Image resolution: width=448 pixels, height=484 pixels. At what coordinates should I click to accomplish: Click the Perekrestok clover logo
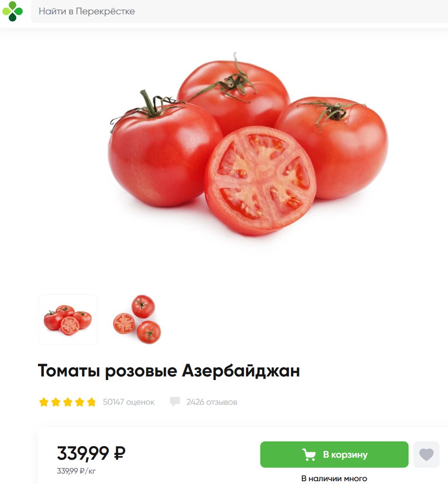pos(12,11)
